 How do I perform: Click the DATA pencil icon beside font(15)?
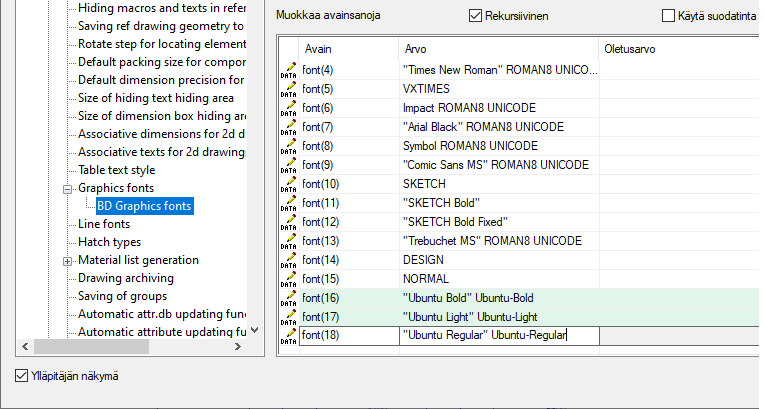288,280
